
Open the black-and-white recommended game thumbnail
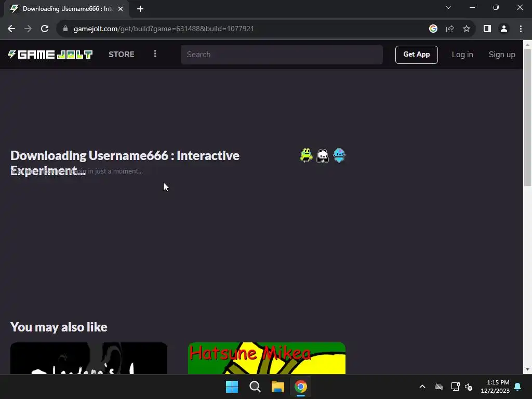[89, 358]
